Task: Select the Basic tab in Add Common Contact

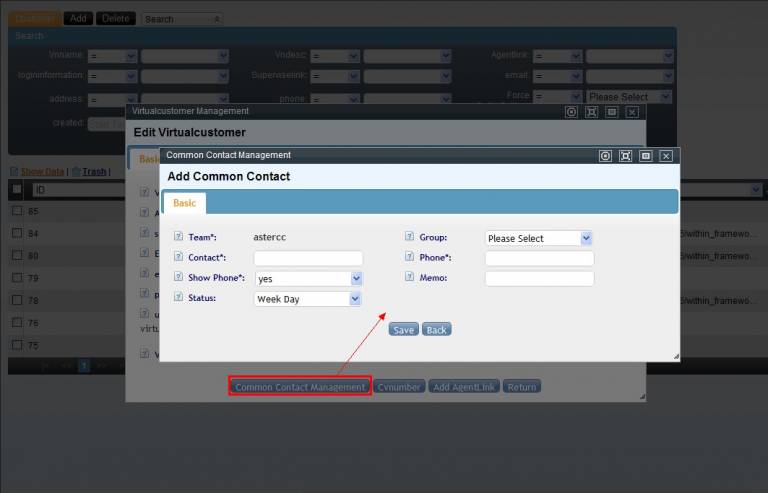Action: 185,203
